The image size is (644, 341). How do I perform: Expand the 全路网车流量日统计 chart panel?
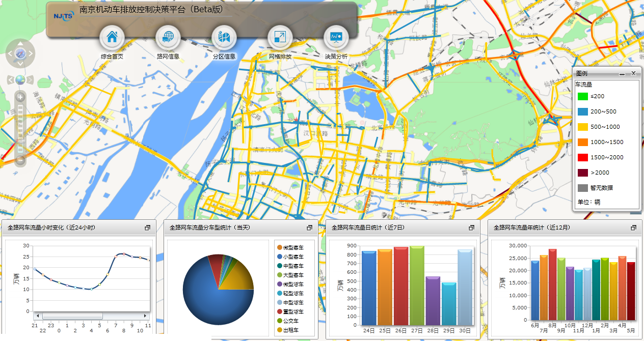[471, 228]
